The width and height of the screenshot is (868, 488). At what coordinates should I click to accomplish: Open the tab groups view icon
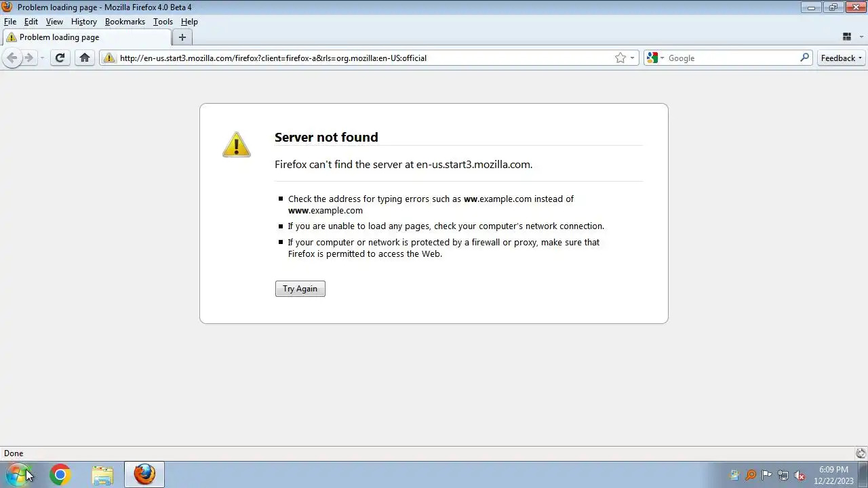[x=846, y=37]
